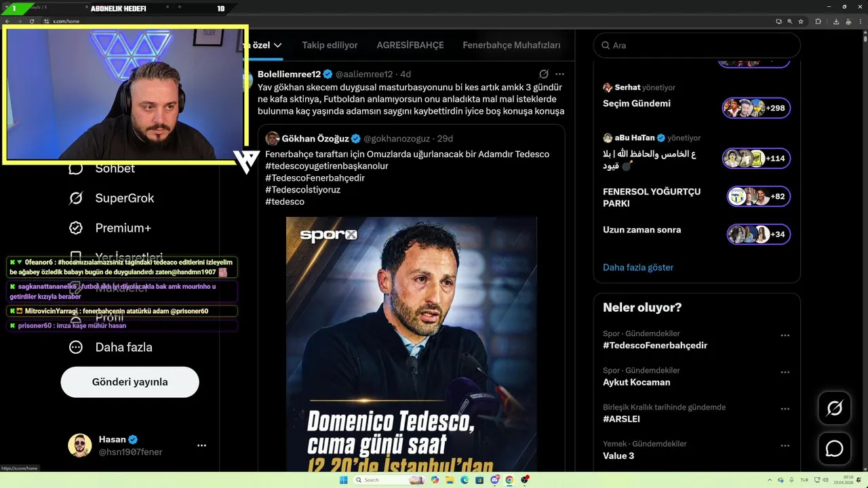Viewport: 868px width, 488px height.
Task: Open Value 3 trend
Action: [x=618, y=455]
